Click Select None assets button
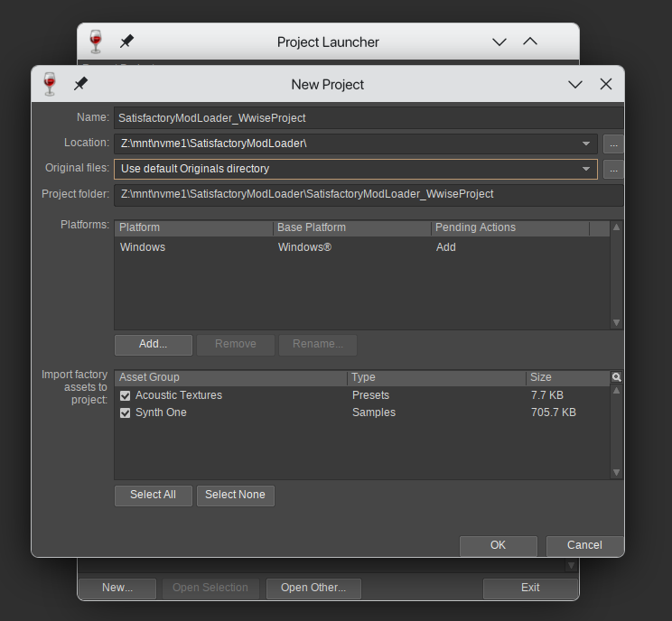This screenshot has width=672, height=621. [236, 496]
